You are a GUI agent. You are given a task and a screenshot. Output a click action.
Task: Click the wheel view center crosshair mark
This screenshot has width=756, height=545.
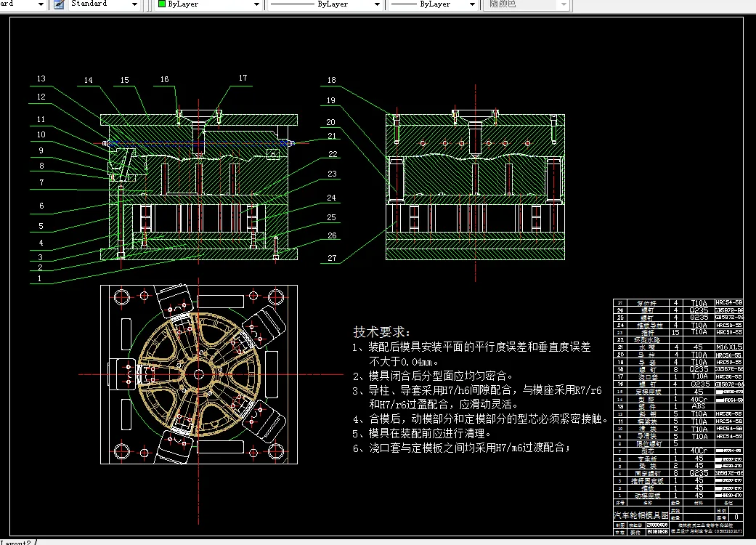click(x=198, y=374)
